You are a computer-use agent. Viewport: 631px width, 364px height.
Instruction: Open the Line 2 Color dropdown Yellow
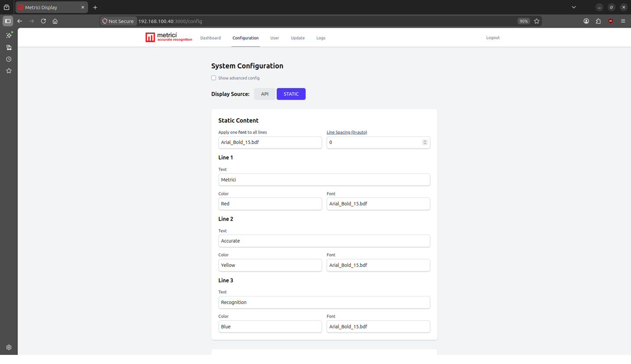270,265
